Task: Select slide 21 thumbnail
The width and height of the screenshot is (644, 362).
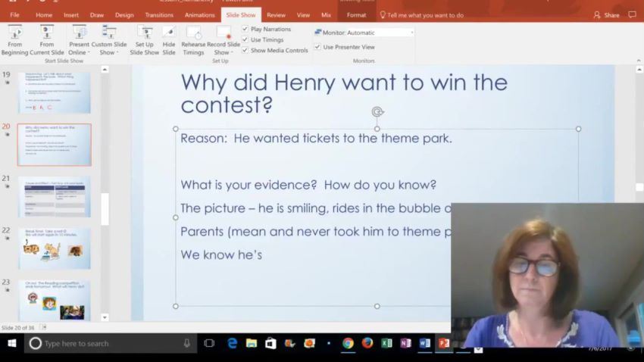Action: [55, 197]
